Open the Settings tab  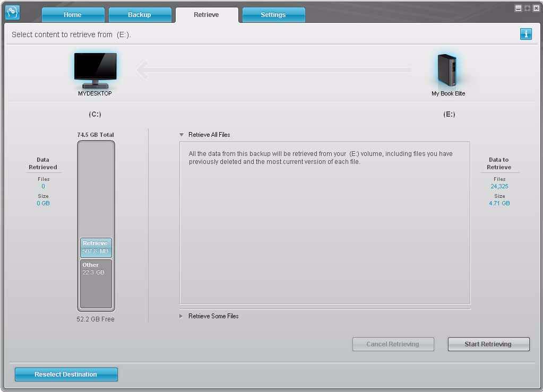[x=273, y=14]
